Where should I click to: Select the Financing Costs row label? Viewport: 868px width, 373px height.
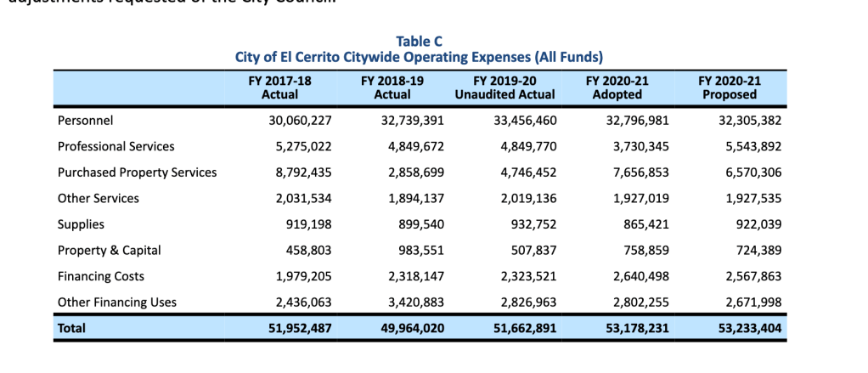[x=100, y=276]
